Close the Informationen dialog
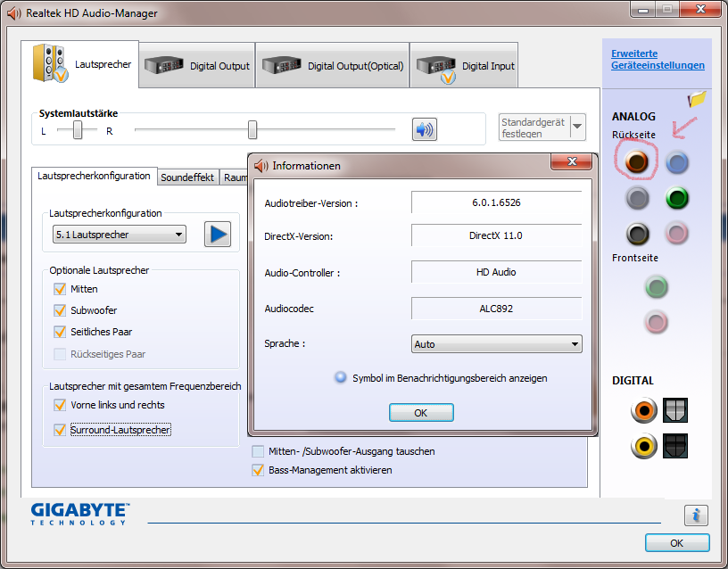This screenshot has width=728, height=569. click(572, 161)
